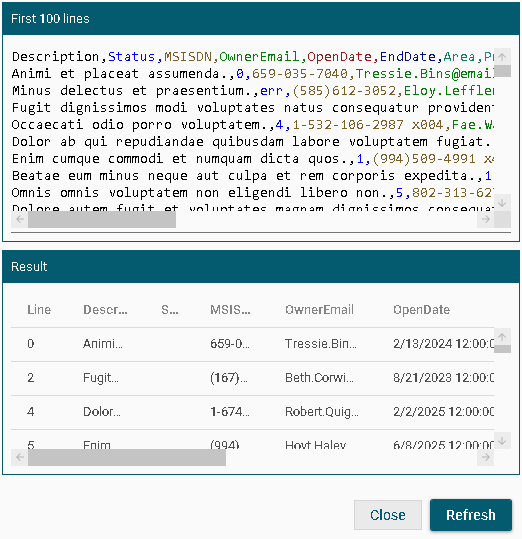Click line number 2 cell
The image size is (522, 539).
31,378
